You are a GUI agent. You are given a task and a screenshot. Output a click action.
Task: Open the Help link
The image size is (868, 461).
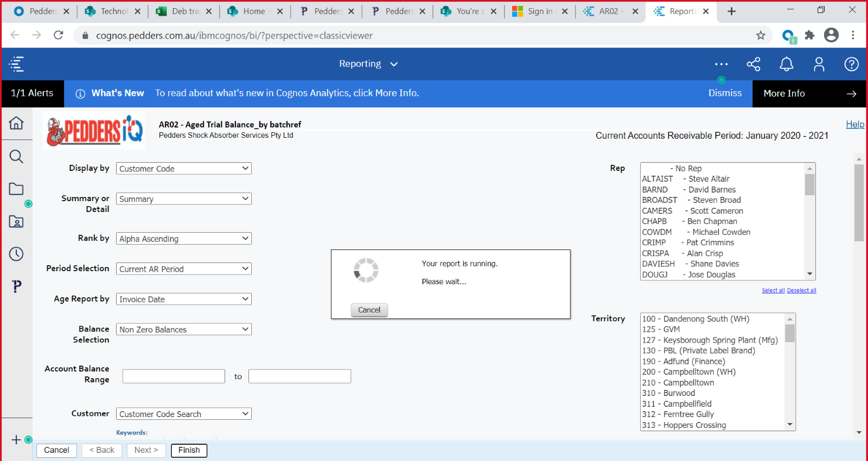[x=855, y=124]
